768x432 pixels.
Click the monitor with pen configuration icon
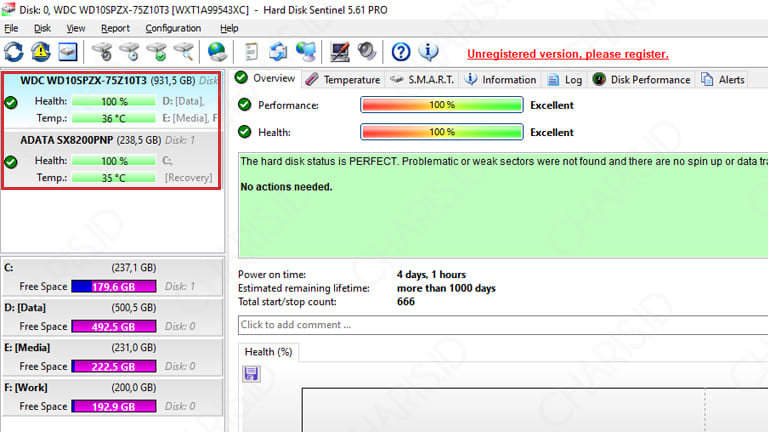tap(339, 51)
